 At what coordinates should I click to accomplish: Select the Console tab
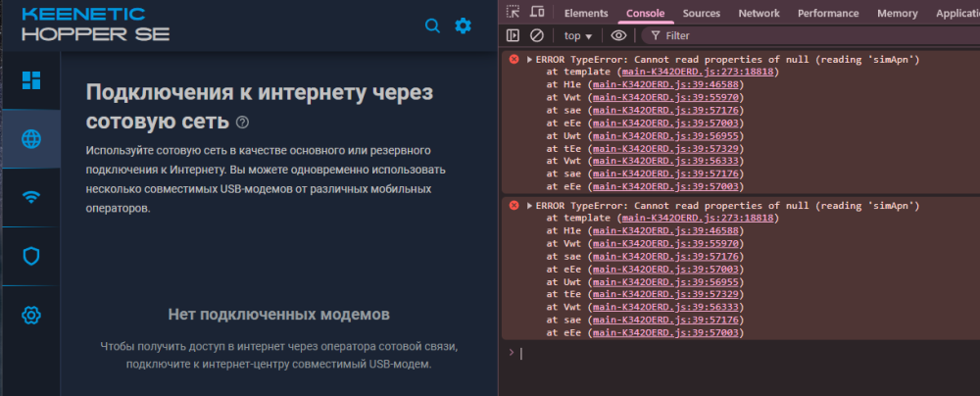646,13
